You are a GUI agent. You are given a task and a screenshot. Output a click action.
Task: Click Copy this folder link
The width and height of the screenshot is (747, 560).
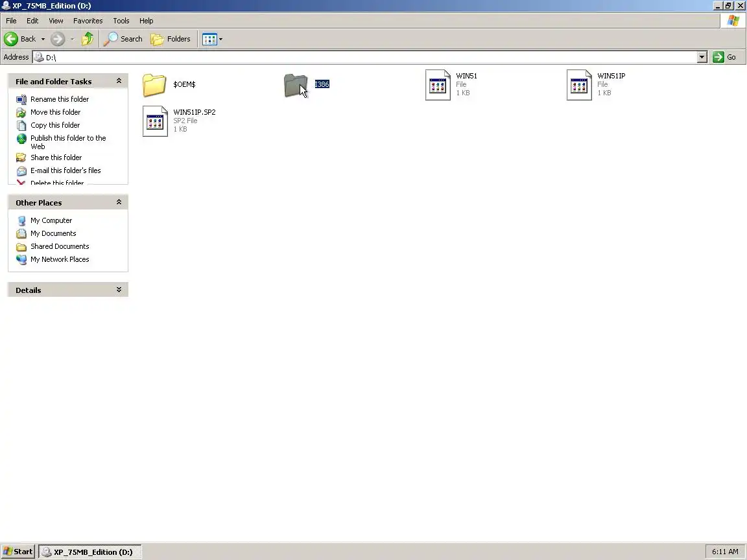(55, 124)
